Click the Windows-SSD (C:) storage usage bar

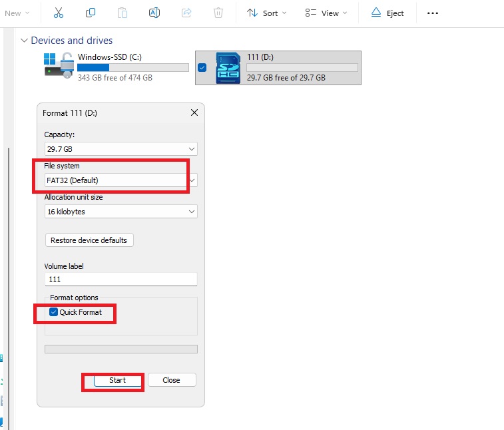132,67
